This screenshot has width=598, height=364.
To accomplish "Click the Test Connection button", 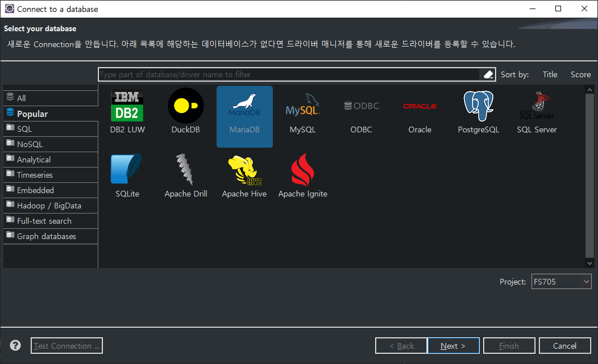I will tap(67, 346).
